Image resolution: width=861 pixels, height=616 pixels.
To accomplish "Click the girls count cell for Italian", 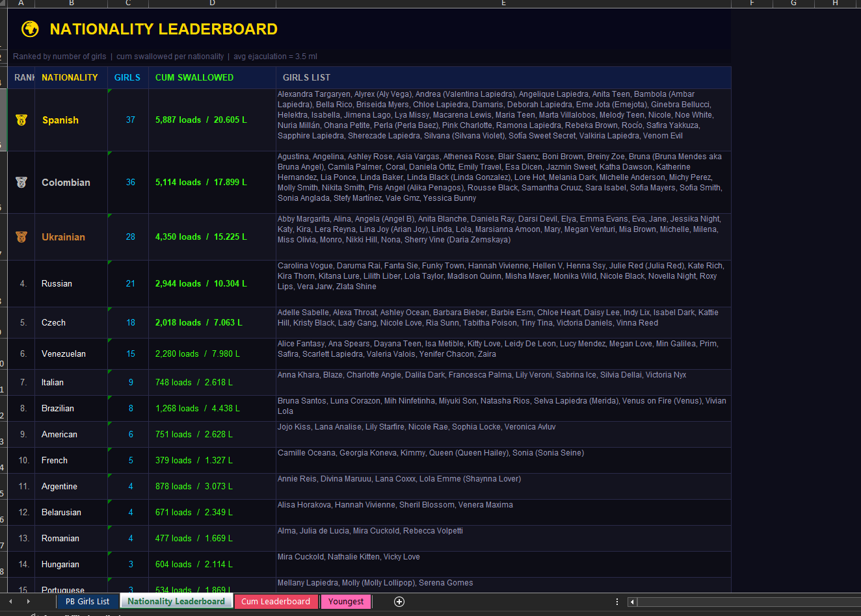I will click(130, 383).
